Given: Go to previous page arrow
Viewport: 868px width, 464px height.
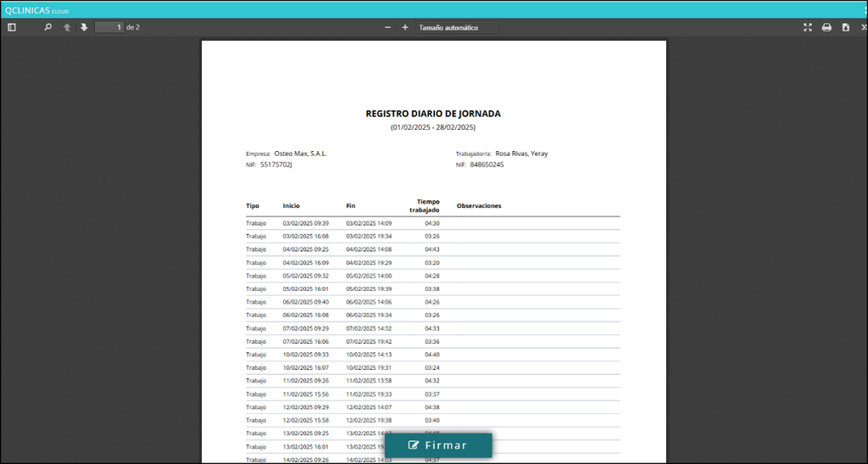Looking at the screenshot, I should 67,27.
